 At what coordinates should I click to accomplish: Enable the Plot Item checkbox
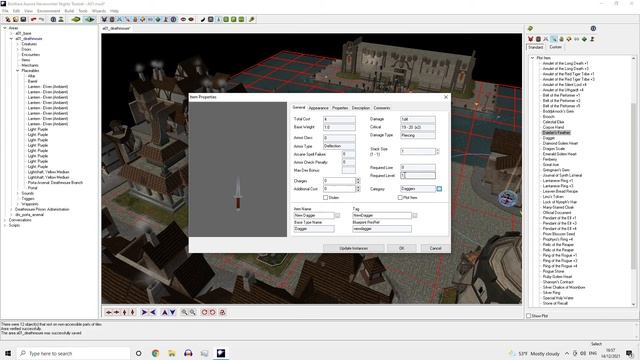pyautogui.click(x=400, y=198)
